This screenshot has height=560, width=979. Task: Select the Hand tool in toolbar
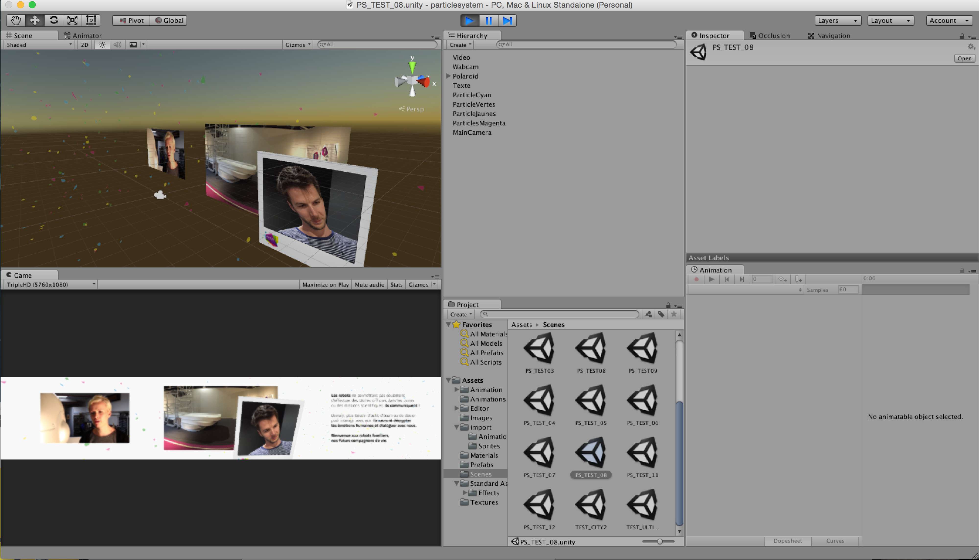click(16, 20)
